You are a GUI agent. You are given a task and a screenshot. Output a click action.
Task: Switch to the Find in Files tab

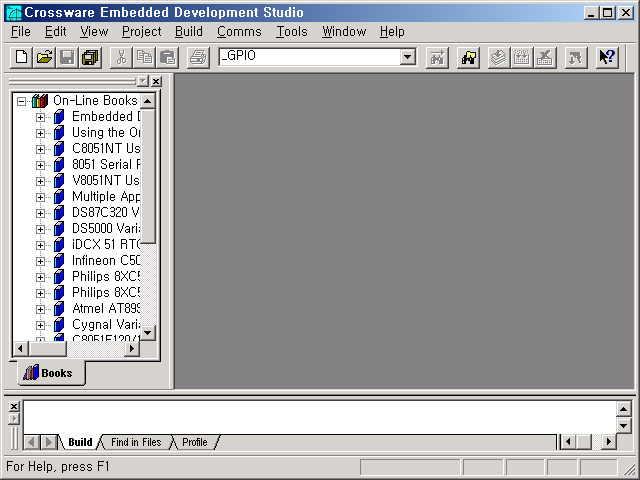point(136,442)
